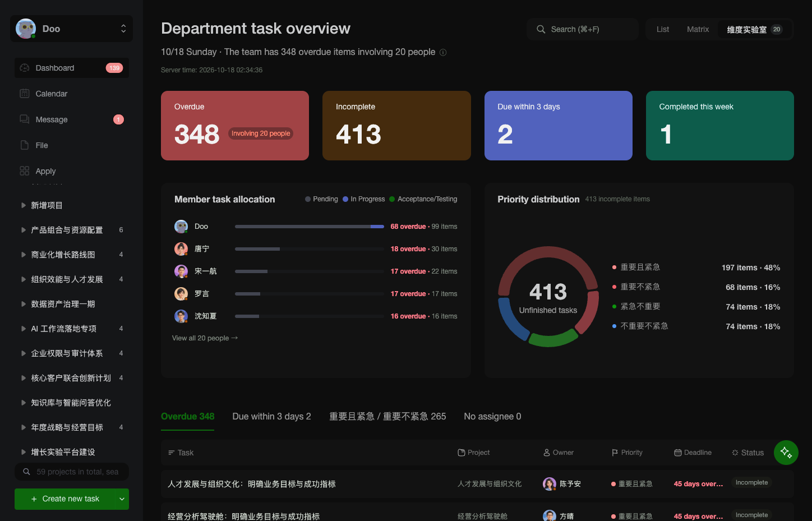The image size is (812, 521).
Task: Open the dropdown arrow beside Create new task
Action: pyautogui.click(x=122, y=499)
